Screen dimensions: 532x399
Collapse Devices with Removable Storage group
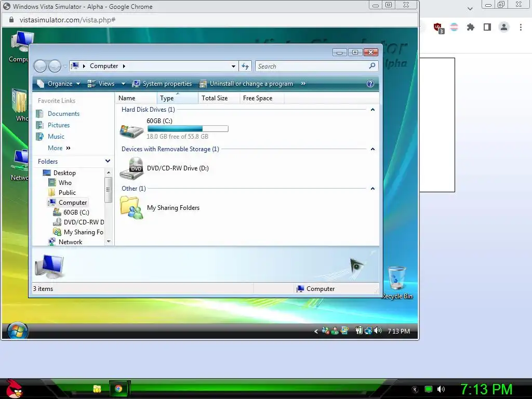(373, 149)
